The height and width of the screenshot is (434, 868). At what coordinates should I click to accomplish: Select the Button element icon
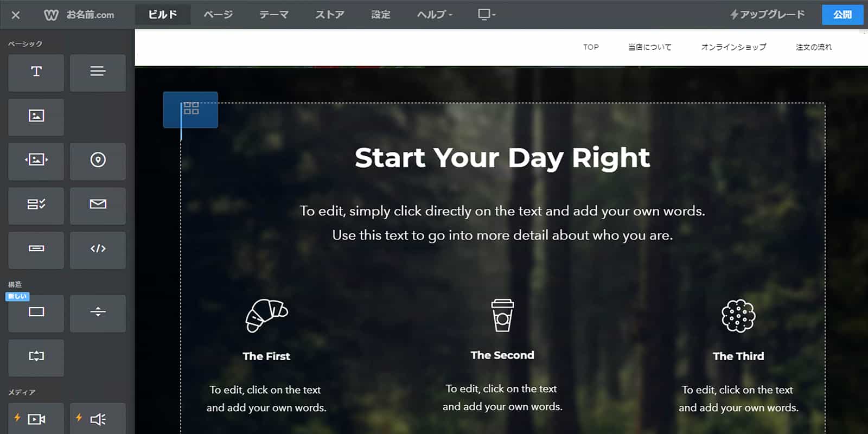click(x=36, y=250)
